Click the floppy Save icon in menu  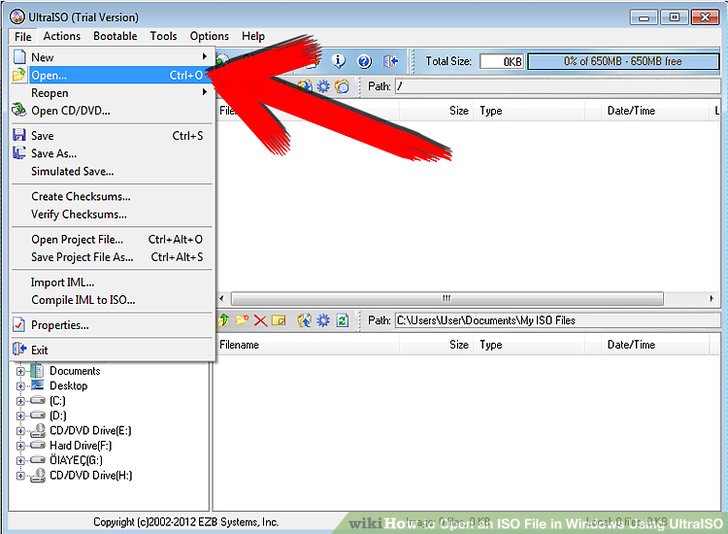[x=19, y=135]
